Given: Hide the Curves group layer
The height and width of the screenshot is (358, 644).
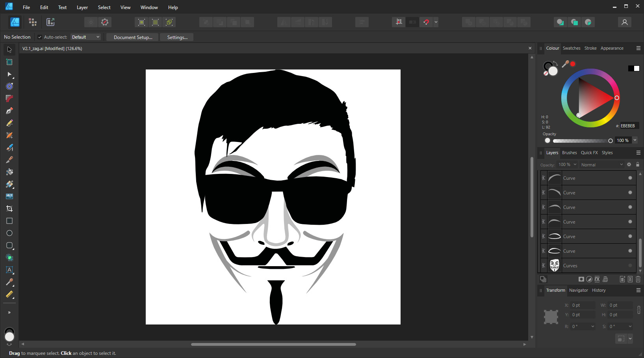Looking at the screenshot, I should 630,265.
